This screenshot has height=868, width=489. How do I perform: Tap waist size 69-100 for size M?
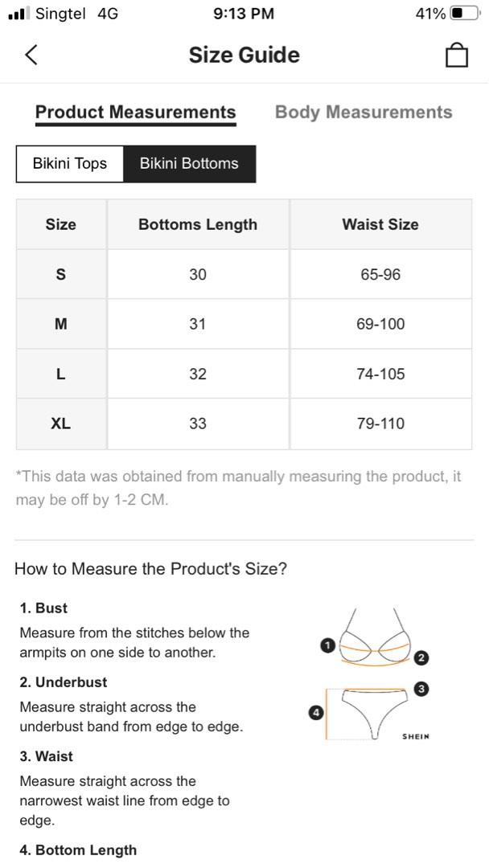coord(380,325)
